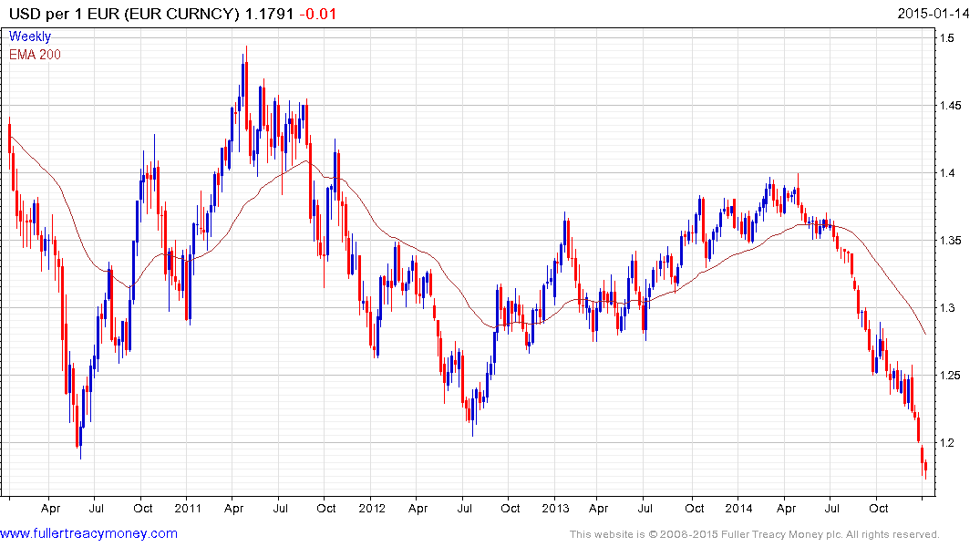Image resolution: width=980 pixels, height=547 pixels.
Task: Click the chart title 'USD per 1 EUR (EUR CURNCY)'
Action: (124, 13)
